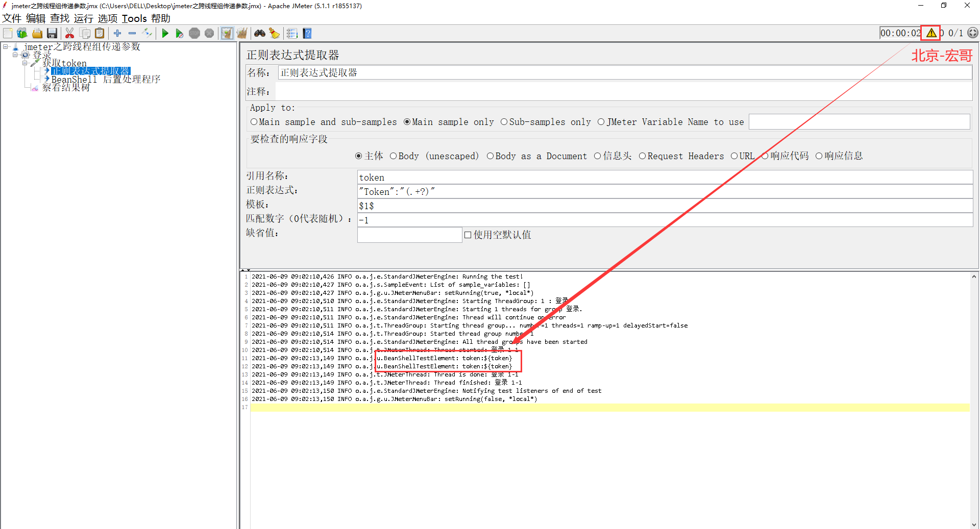The width and height of the screenshot is (980, 529).
Task: Paste from the clipboard icon
Action: coord(100,34)
